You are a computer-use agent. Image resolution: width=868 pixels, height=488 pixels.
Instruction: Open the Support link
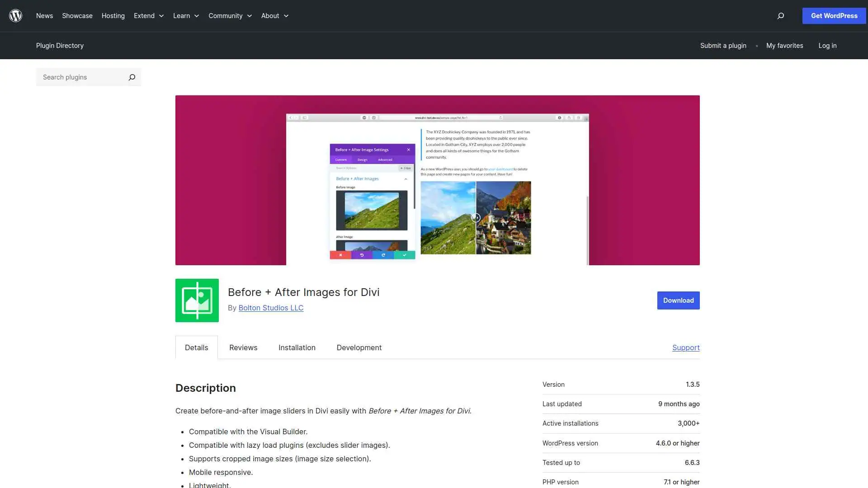685,347
